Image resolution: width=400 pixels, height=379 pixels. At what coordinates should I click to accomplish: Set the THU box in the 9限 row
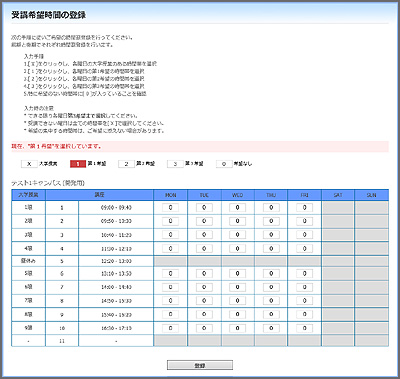click(x=271, y=328)
